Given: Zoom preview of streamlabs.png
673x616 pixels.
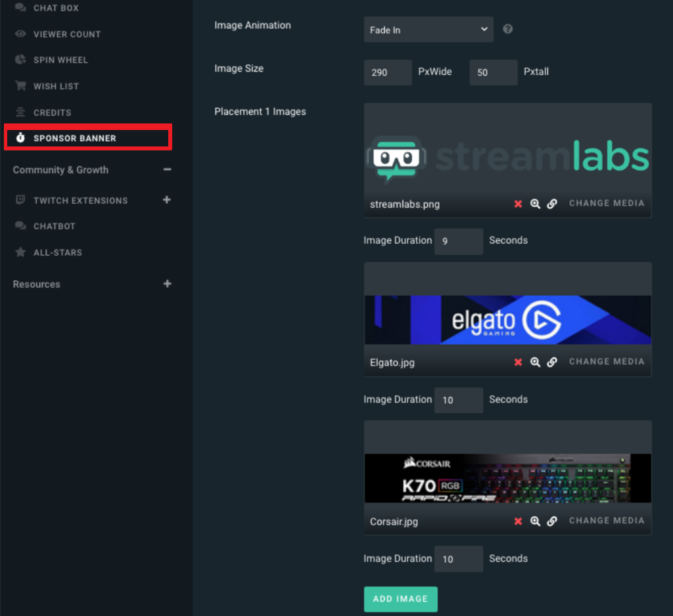Looking at the screenshot, I should [535, 204].
